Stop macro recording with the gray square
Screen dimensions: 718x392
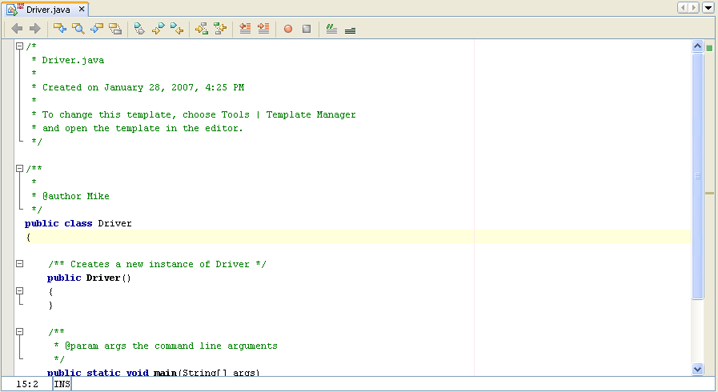tap(306, 29)
